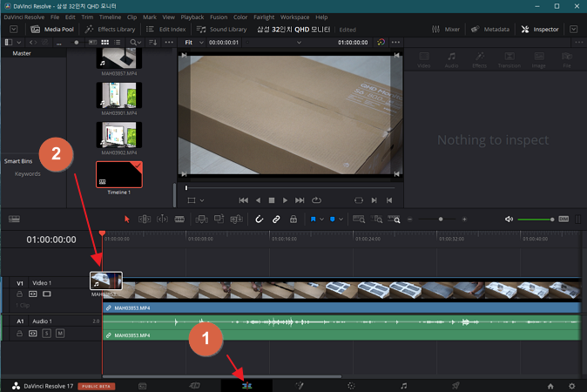The image size is (587, 392).
Task: Click the Insert Clip icon
Action: point(202,219)
